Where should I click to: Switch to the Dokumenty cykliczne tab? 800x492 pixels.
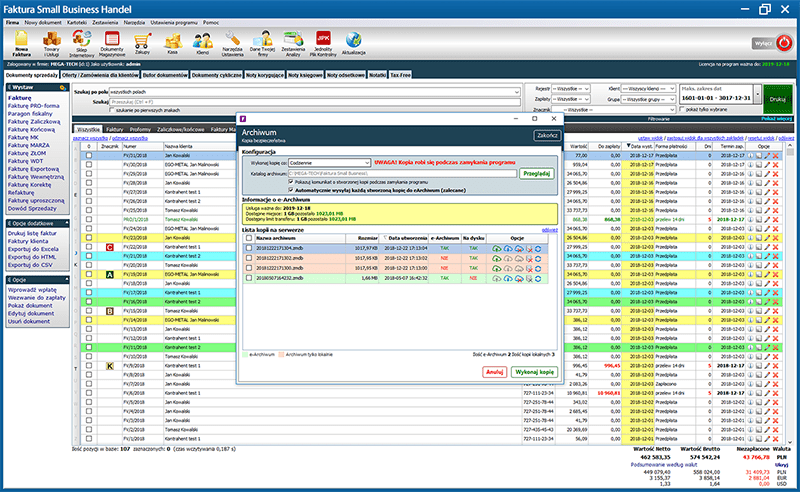(217, 75)
